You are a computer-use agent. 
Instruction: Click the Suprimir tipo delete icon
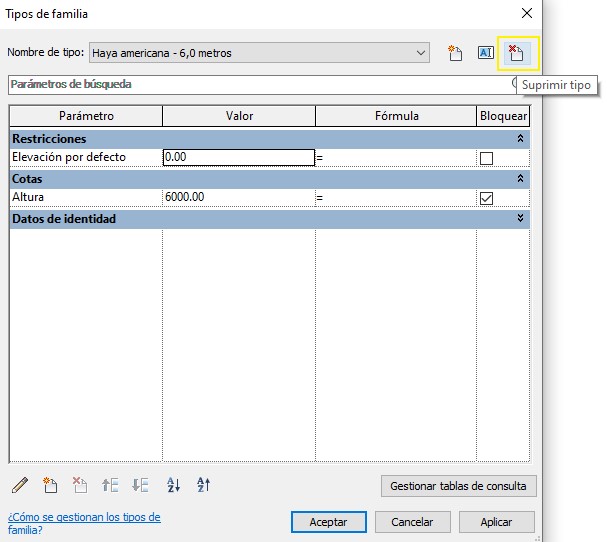tap(516, 53)
